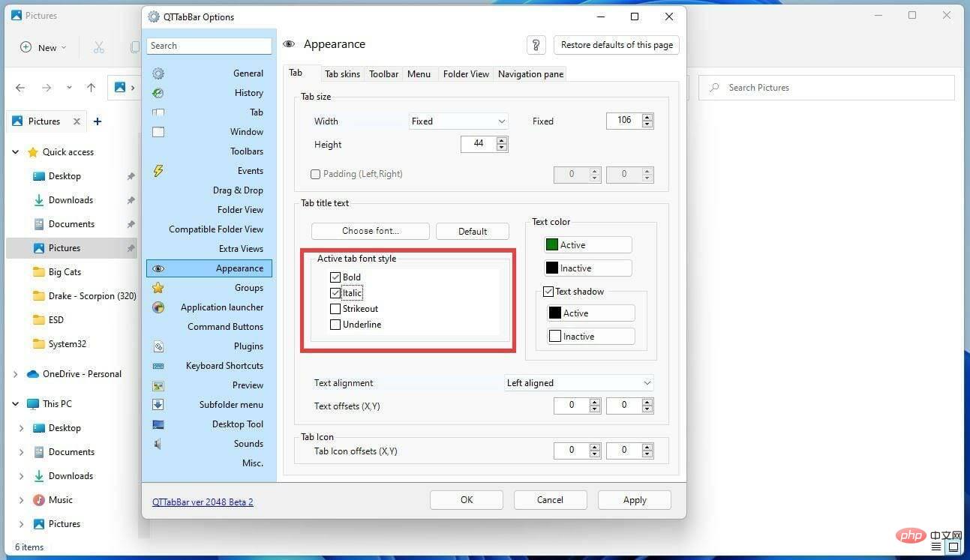Image resolution: width=970 pixels, height=560 pixels.
Task: Click Restore defaults of this page
Action: click(617, 45)
